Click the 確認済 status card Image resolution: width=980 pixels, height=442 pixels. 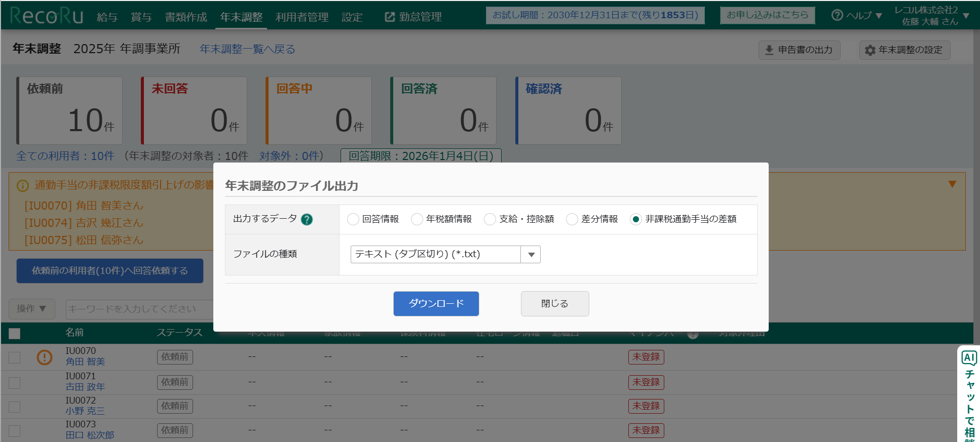[x=569, y=110]
